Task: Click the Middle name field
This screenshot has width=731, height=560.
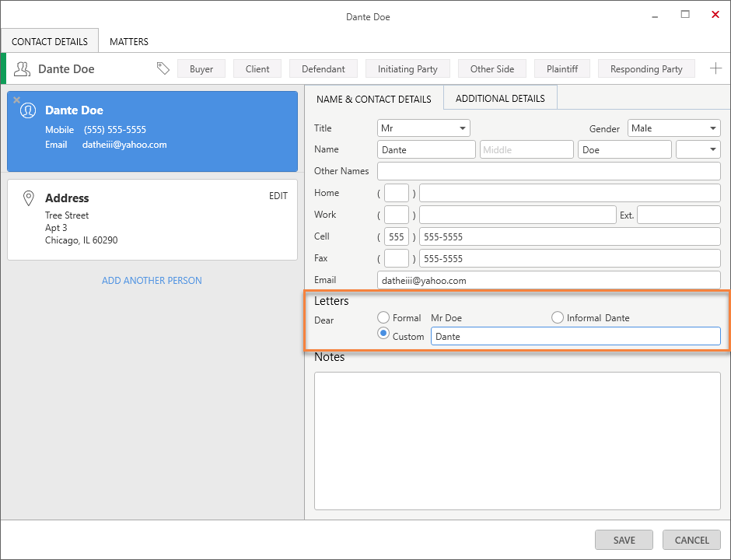Action: click(x=526, y=149)
